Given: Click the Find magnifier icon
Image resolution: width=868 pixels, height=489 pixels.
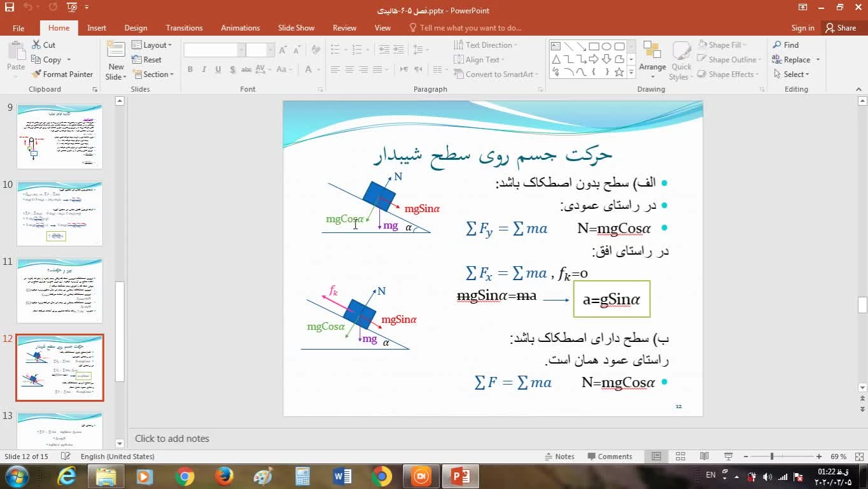Looking at the screenshot, I should tap(777, 45).
